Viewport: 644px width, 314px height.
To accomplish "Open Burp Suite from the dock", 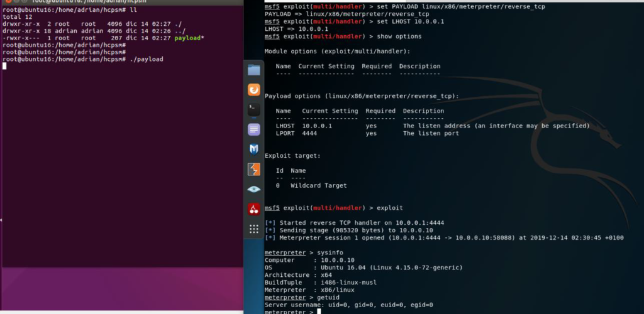I will coord(254,170).
